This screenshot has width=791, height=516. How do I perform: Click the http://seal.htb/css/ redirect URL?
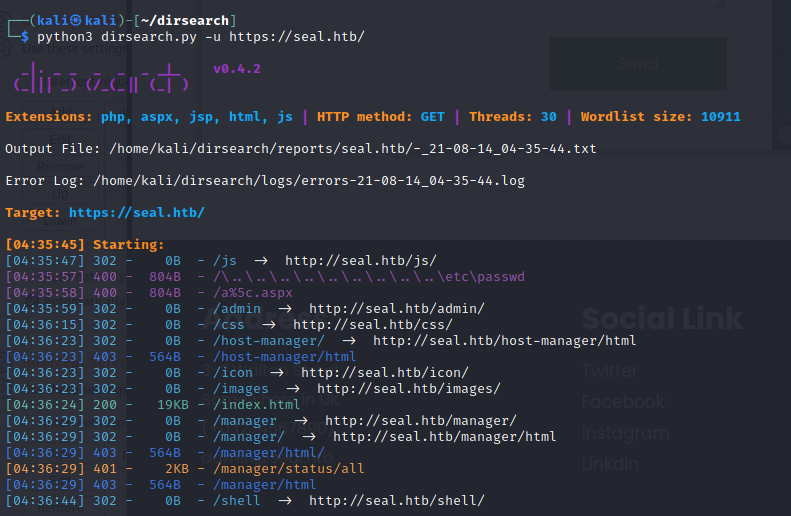[x=372, y=325]
